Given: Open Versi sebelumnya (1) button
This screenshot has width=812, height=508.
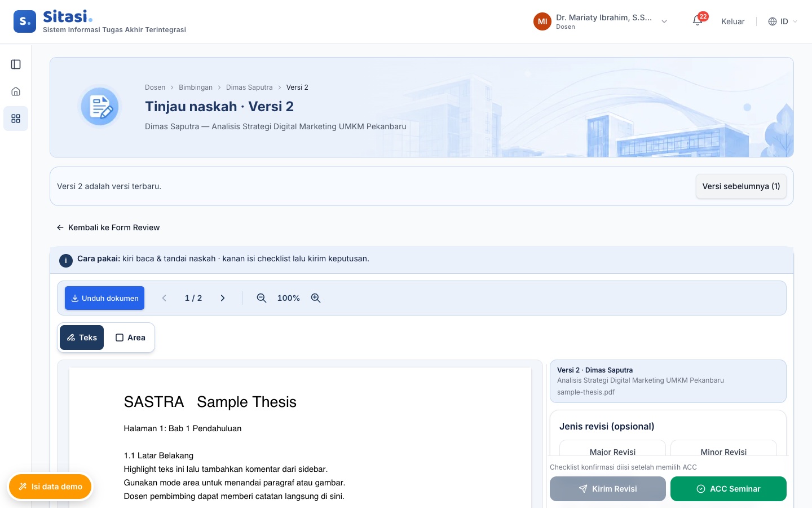Looking at the screenshot, I should point(741,186).
